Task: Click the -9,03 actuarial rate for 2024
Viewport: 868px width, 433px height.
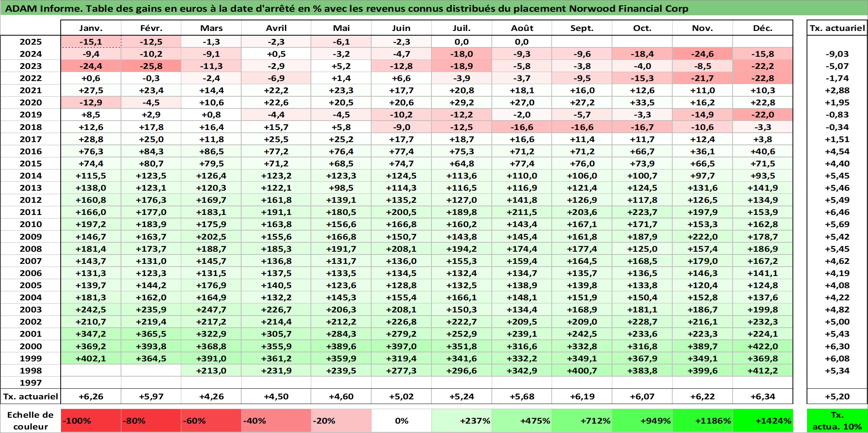Action: [837, 54]
